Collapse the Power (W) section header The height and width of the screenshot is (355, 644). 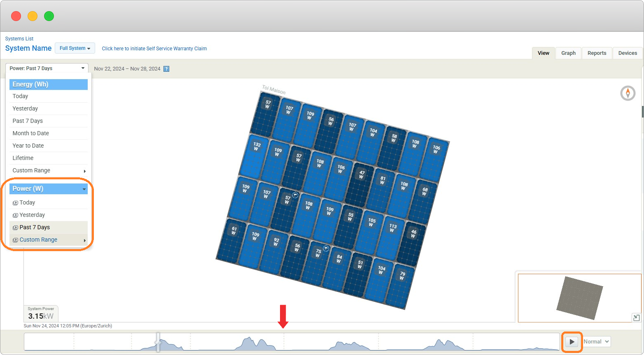49,188
